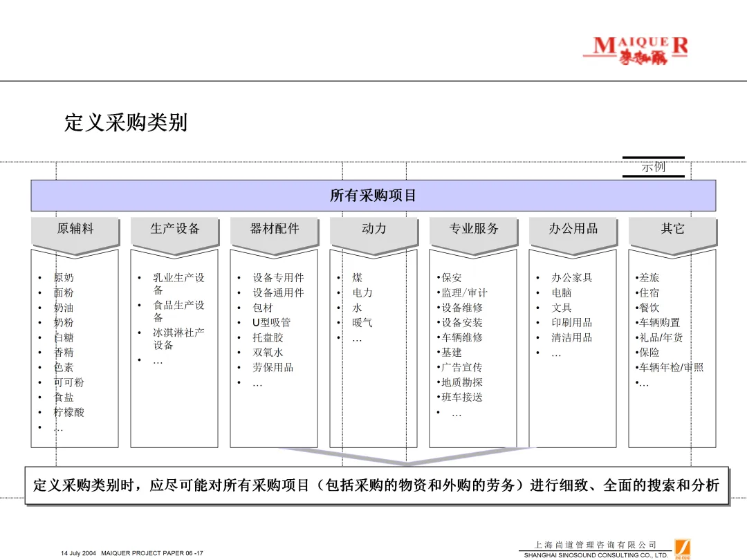747x560 pixels.
Task: Click the 乳业生产设备 item
Action: click(x=178, y=284)
